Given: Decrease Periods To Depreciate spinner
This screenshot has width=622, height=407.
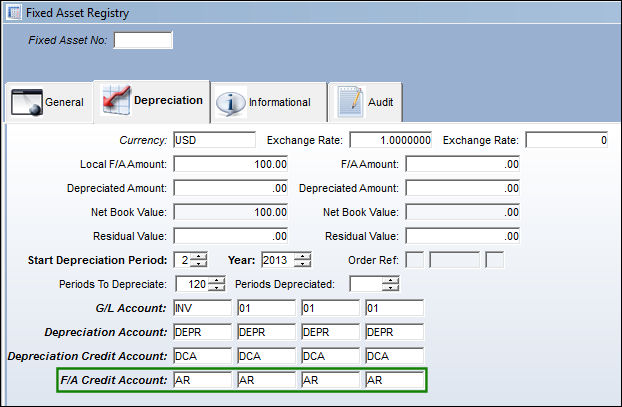Looking at the screenshot, I should [x=217, y=288].
